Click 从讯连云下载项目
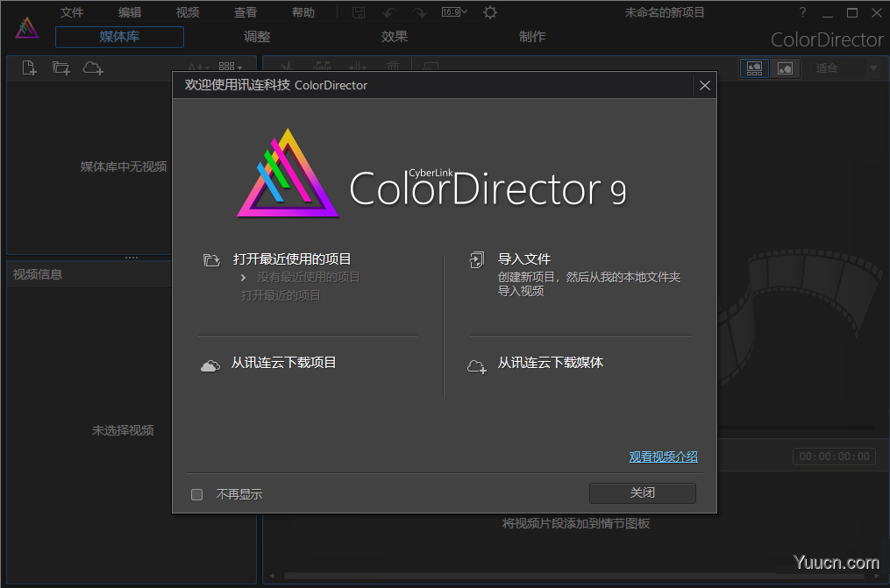This screenshot has width=890, height=588. [x=283, y=362]
